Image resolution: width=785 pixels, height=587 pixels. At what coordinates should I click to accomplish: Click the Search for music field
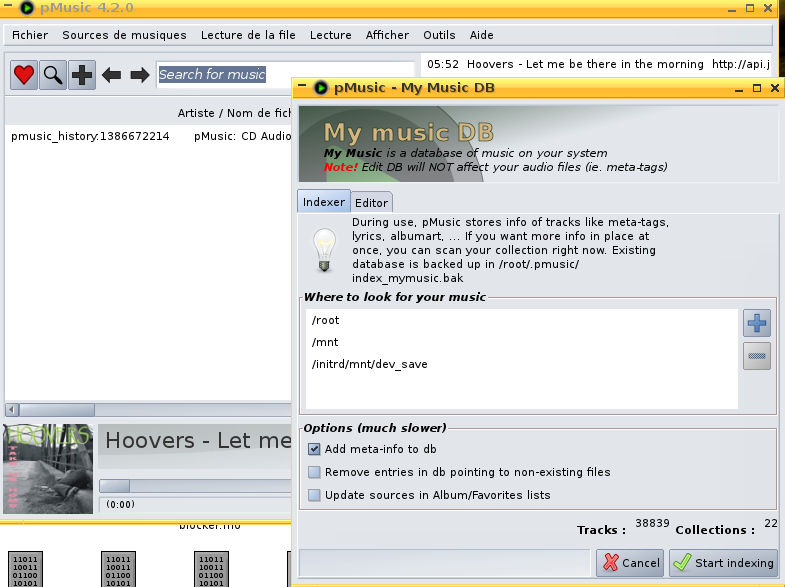pos(285,75)
